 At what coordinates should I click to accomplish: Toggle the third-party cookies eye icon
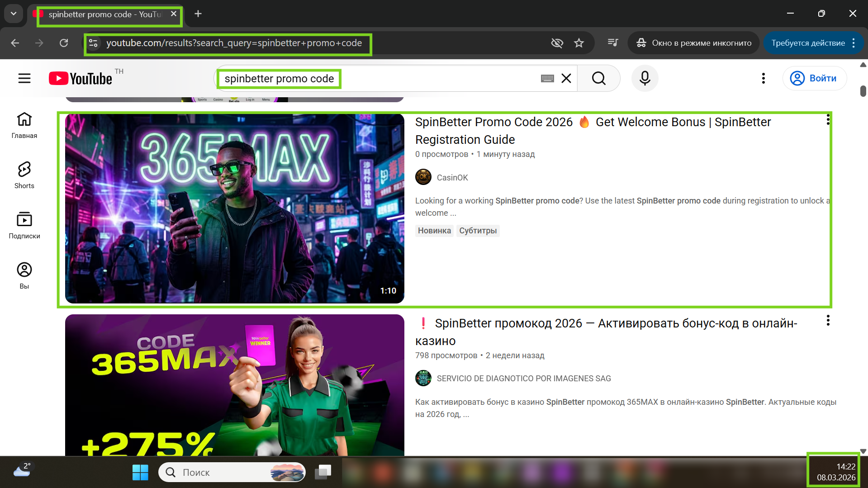click(x=557, y=43)
